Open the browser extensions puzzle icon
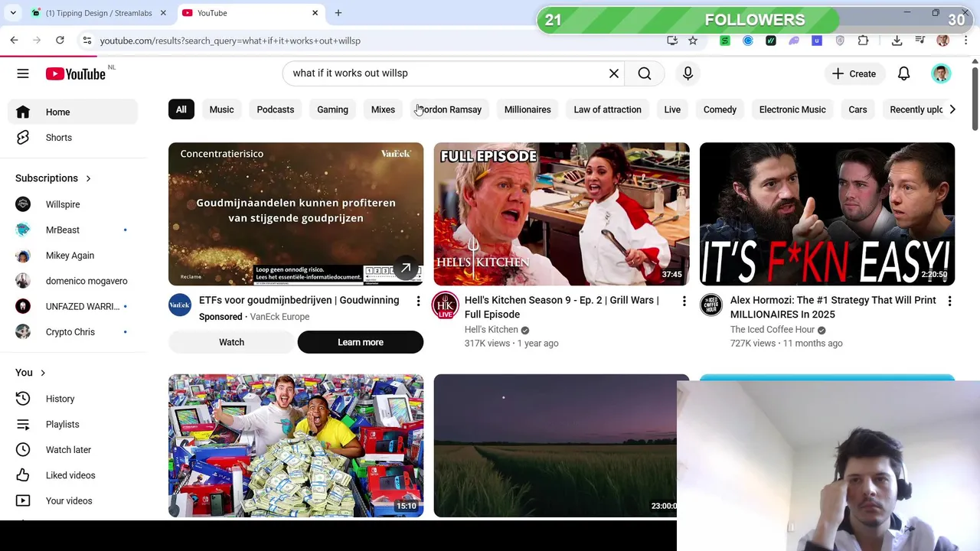 coord(863,41)
